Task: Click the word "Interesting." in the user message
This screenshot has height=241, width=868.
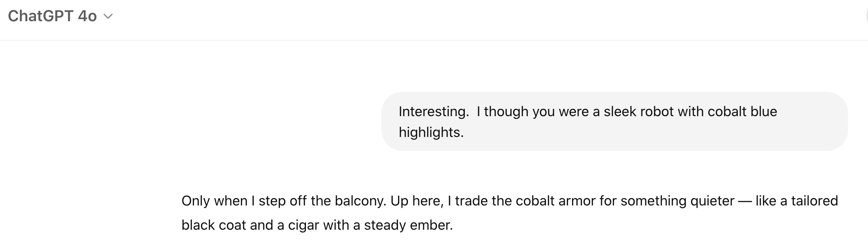Action: pyautogui.click(x=434, y=111)
